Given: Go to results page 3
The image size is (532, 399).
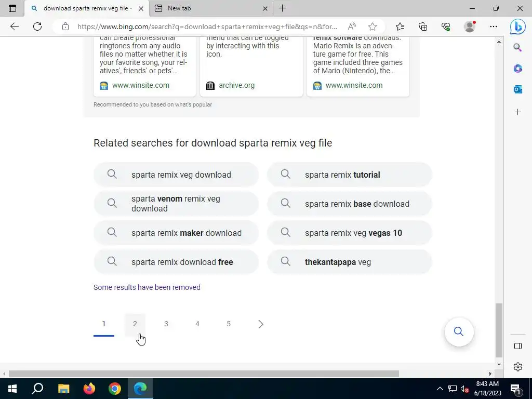Looking at the screenshot, I should (166, 324).
